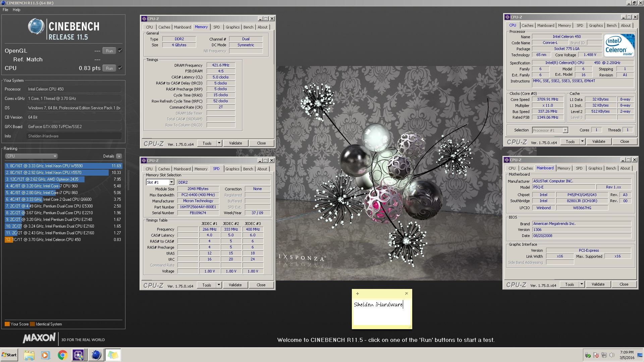
Task: Select ranking row AMD Opteron 2435
Action: [x=63, y=179]
